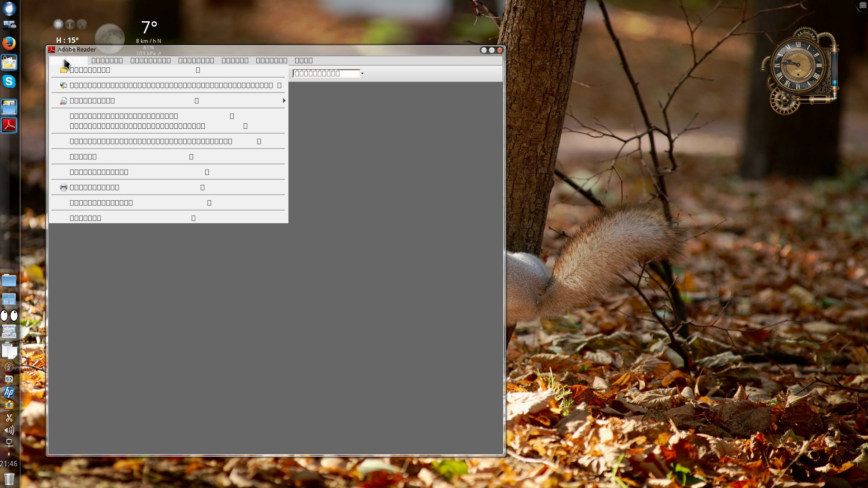Image resolution: width=868 pixels, height=488 pixels.
Task: Click inside the toolbar search text field
Action: [x=325, y=74]
